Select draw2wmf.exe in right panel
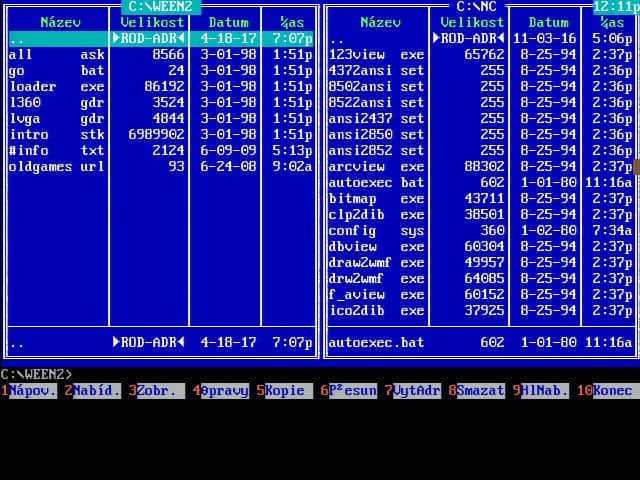Screen dimensions: 640x480 coord(480,262)
